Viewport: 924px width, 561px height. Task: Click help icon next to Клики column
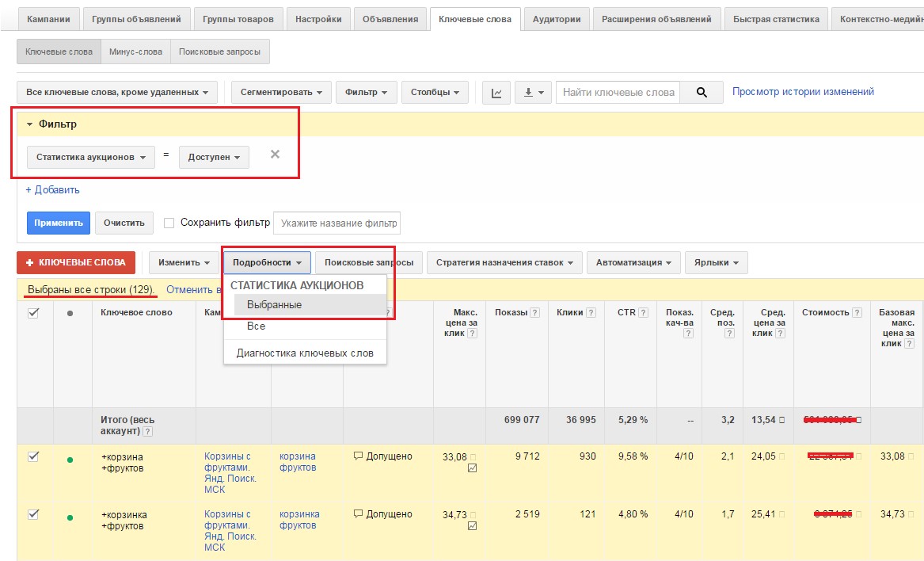coord(591,313)
